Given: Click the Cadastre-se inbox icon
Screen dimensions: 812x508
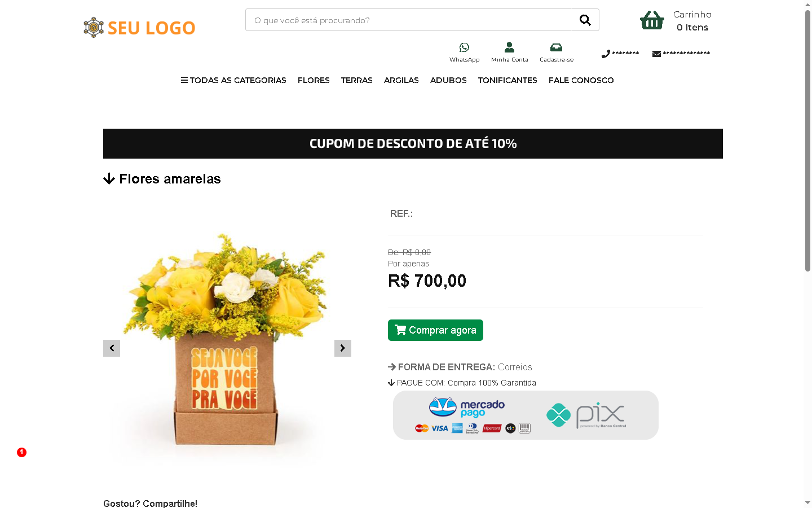Looking at the screenshot, I should pyautogui.click(x=556, y=47).
